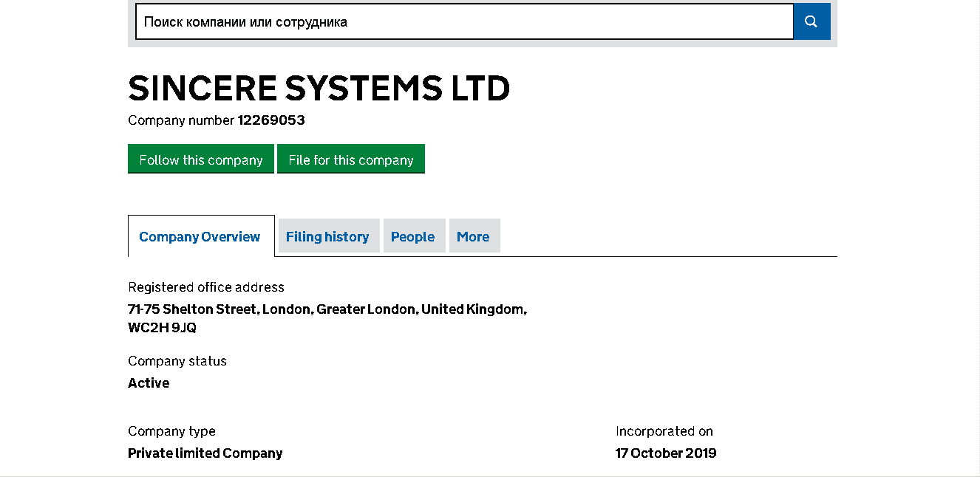Click the Private limited Company text
Viewport: 980px width, 477px height.
click(205, 453)
